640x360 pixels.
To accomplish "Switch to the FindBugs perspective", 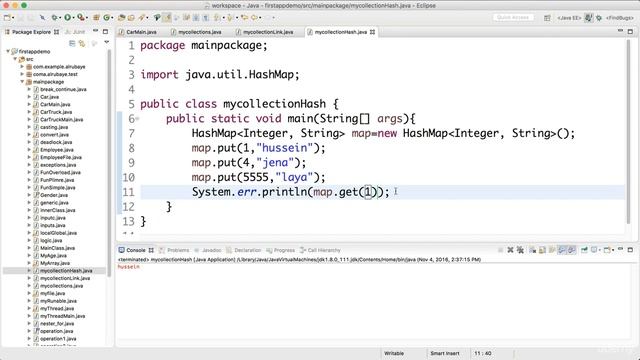I will click(x=620, y=18).
